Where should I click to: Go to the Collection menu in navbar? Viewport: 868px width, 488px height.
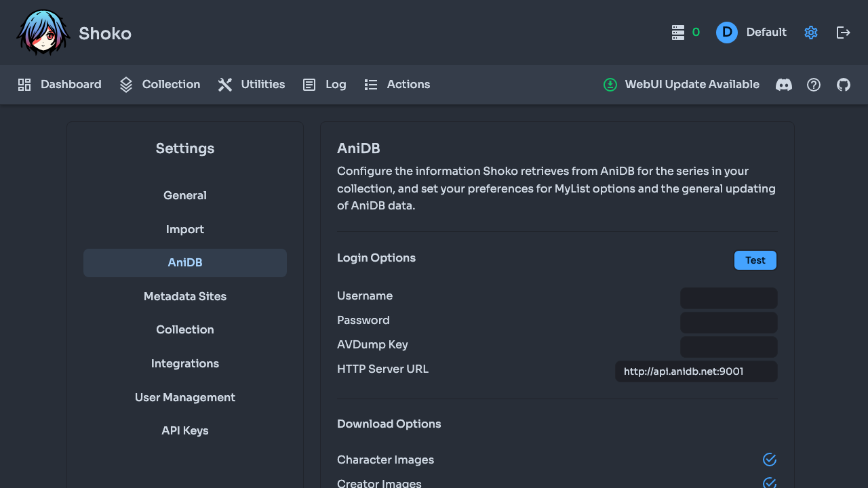[159, 85]
